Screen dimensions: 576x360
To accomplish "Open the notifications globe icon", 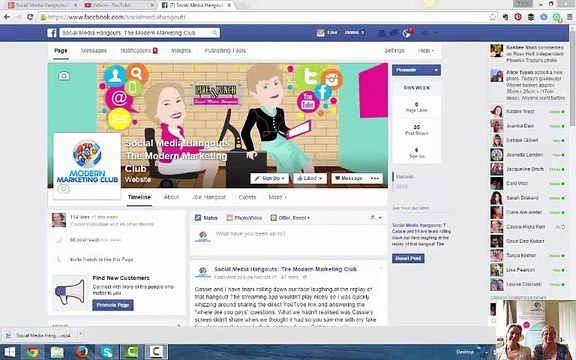I will pyautogui.click(x=407, y=33).
